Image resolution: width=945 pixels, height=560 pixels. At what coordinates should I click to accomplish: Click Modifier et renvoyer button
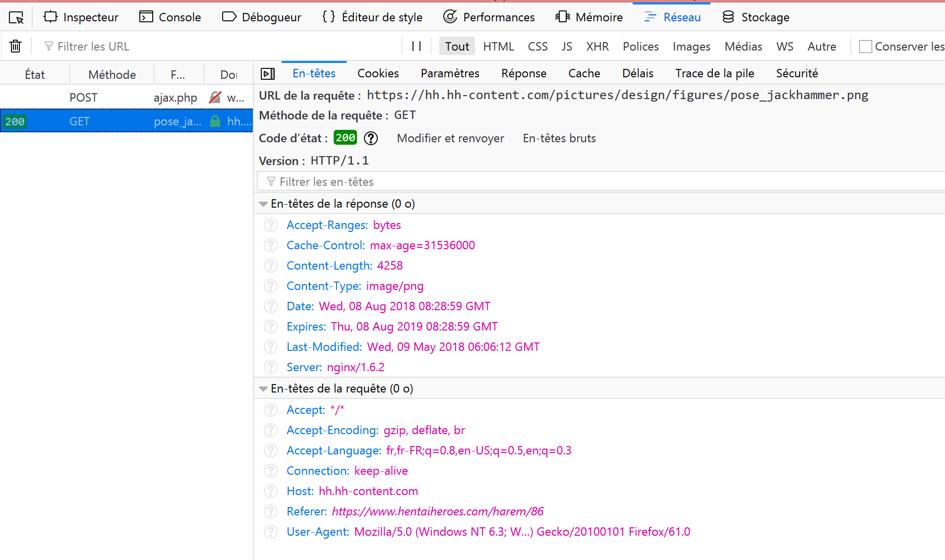point(450,138)
